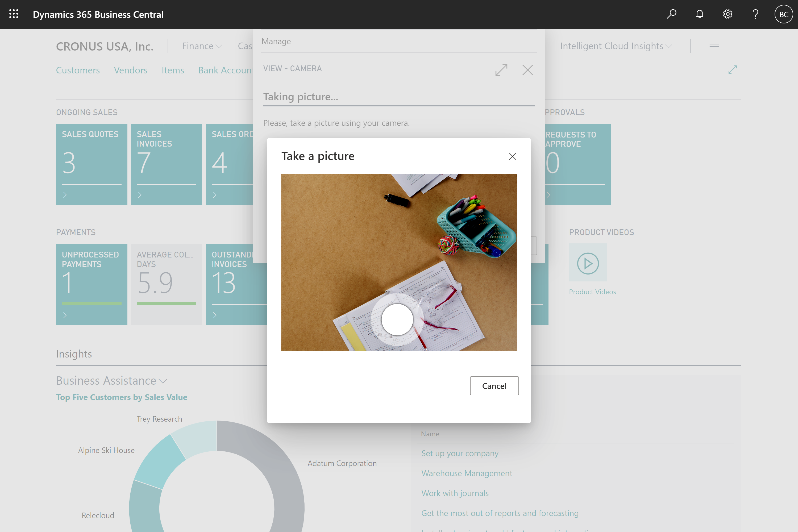Expand the Finance dropdown menu

202,46
